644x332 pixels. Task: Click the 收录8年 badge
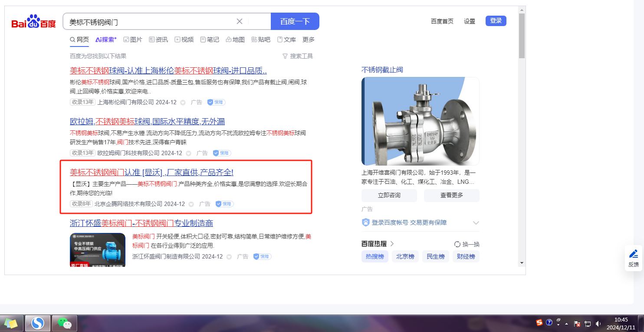click(81, 204)
